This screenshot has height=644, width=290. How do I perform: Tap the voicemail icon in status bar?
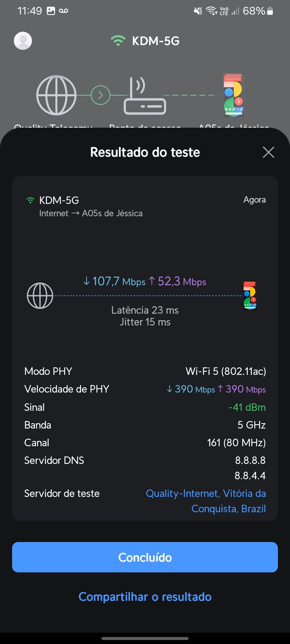(64, 11)
